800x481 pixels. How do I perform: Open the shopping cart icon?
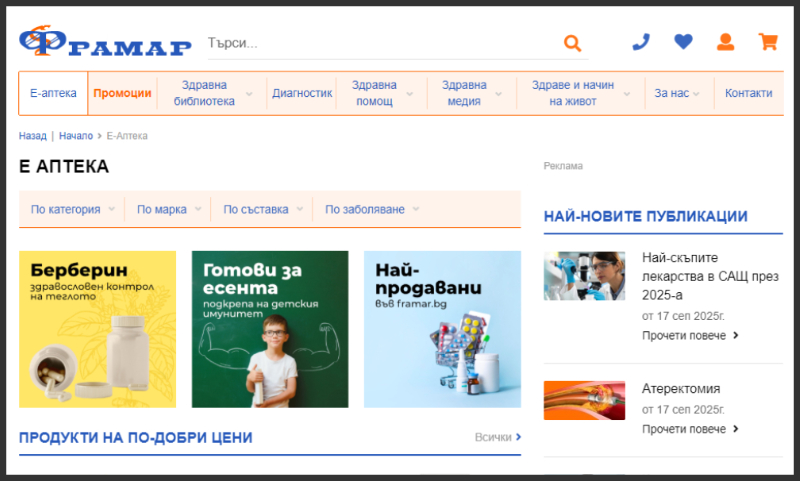click(x=768, y=42)
